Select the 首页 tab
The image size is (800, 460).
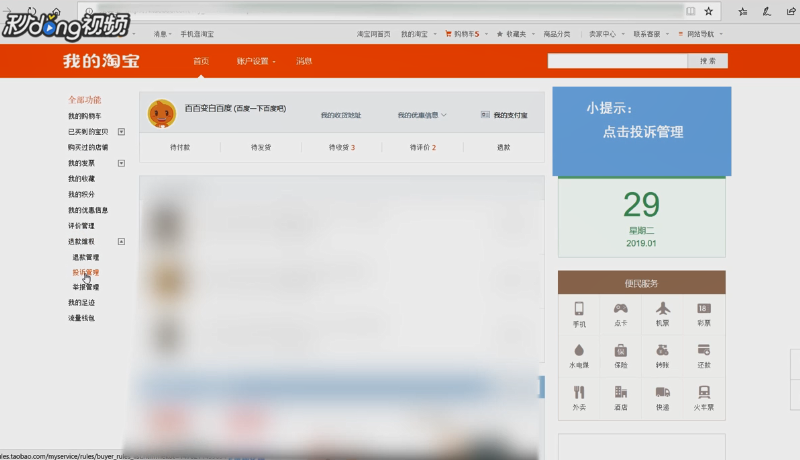(x=201, y=61)
